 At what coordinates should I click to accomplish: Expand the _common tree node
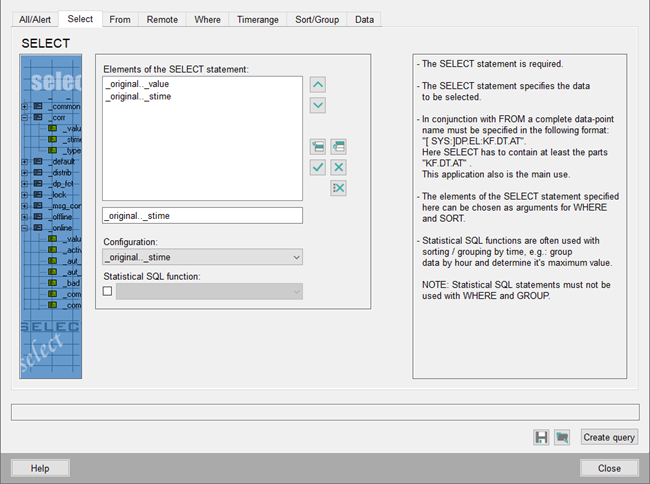[25, 106]
